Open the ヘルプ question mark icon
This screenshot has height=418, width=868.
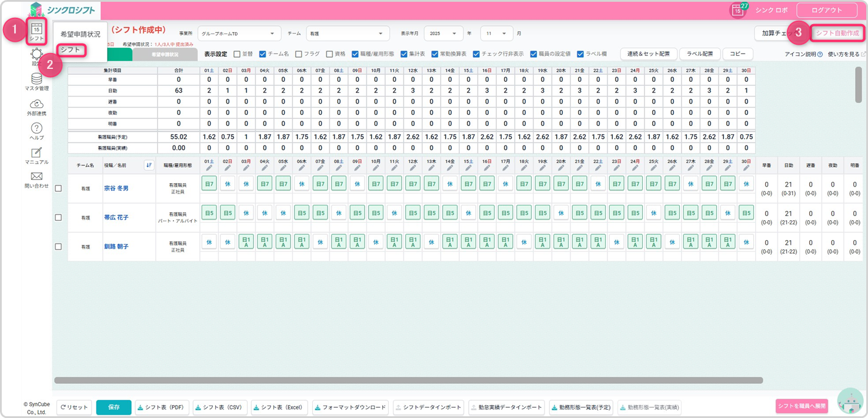[36, 128]
